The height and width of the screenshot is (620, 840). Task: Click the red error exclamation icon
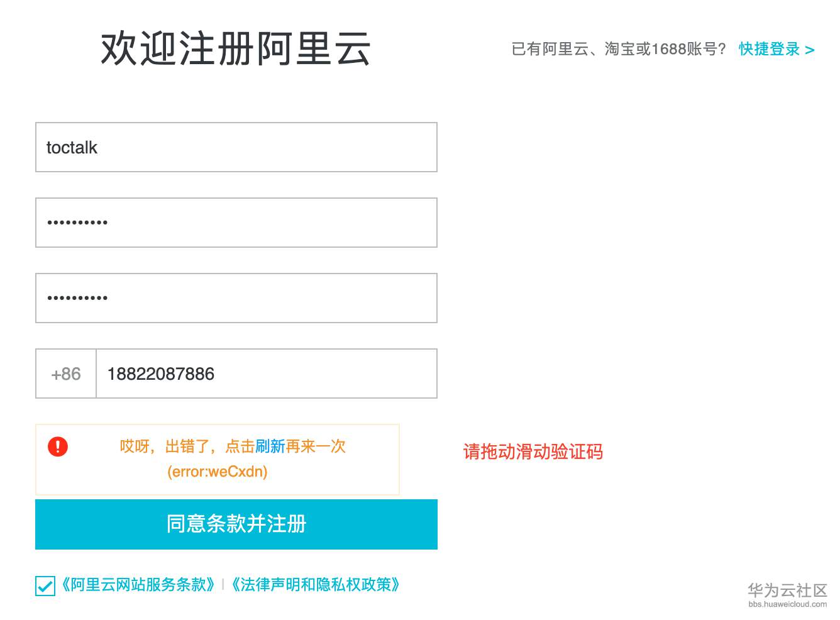[x=57, y=446]
